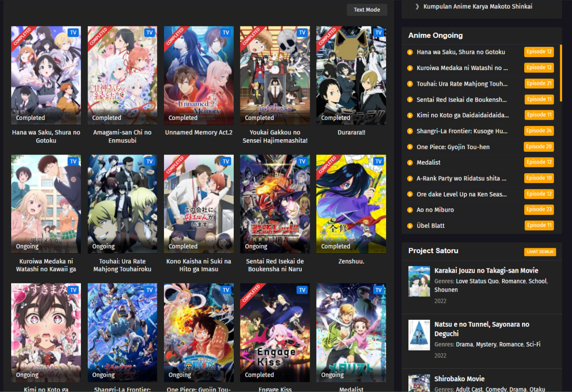Open the Touhai: Ura Rate Mahjong poster
The image size is (572, 392).
tap(122, 204)
